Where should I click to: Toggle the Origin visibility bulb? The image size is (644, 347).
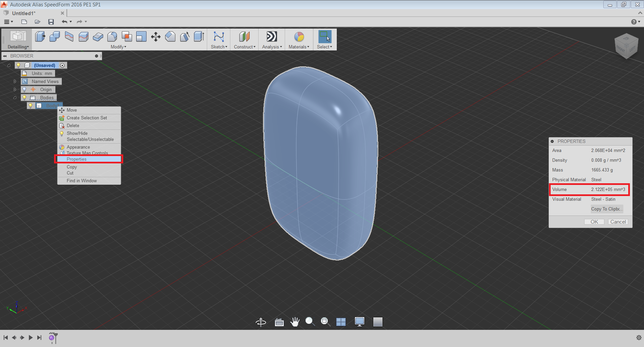pos(24,89)
